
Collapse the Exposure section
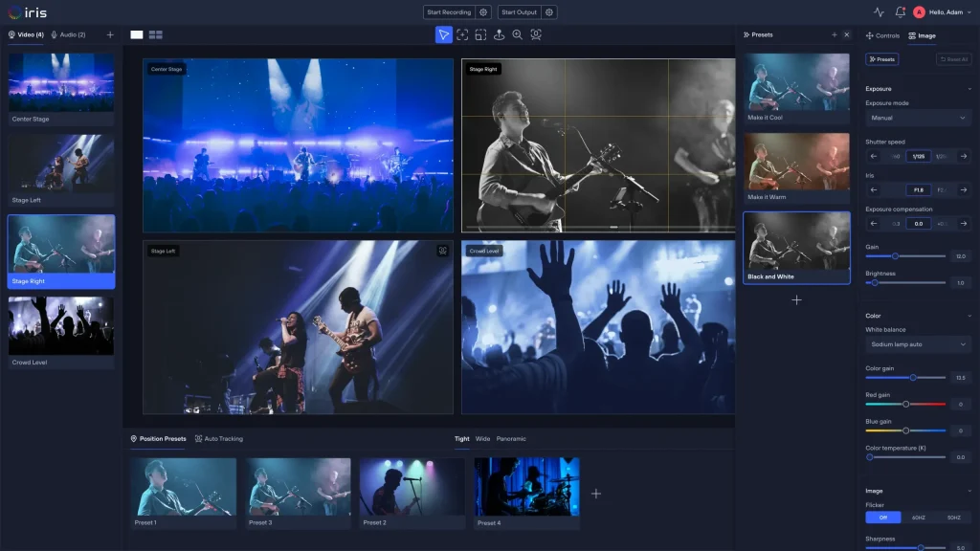coord(969,89)
